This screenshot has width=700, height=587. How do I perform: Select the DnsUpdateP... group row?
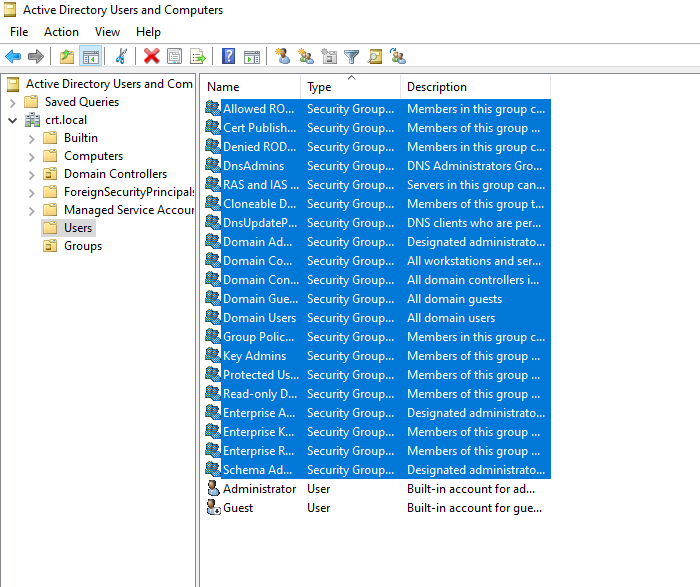point(378,222)
